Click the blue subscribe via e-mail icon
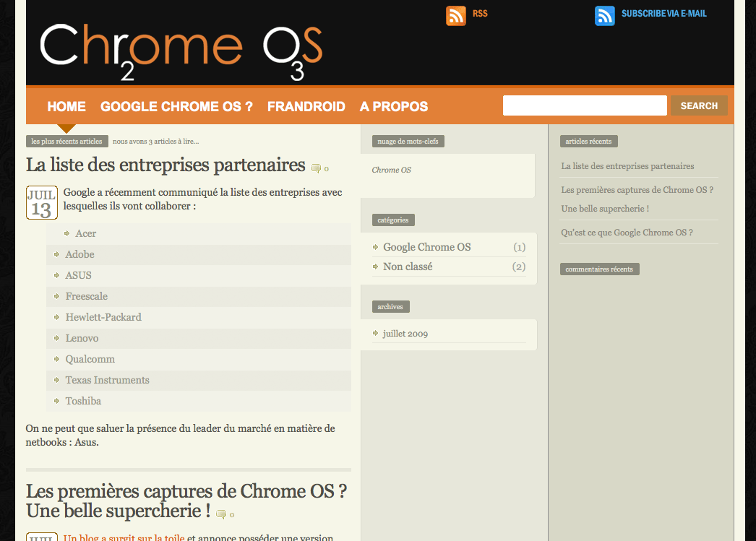 [605, 15]
